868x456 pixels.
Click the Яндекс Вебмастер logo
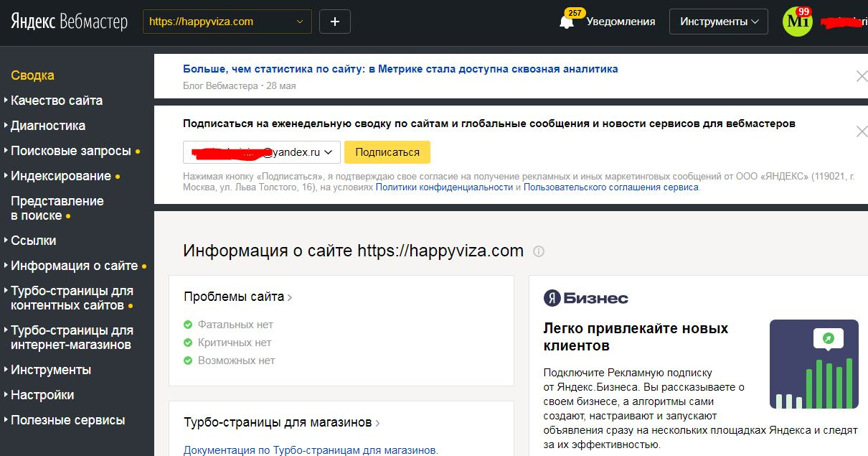(69, 22)
